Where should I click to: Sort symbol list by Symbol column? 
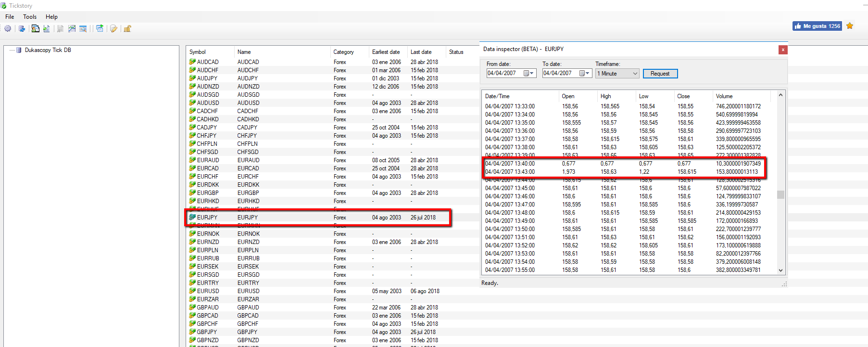click(x=210, y=52)
